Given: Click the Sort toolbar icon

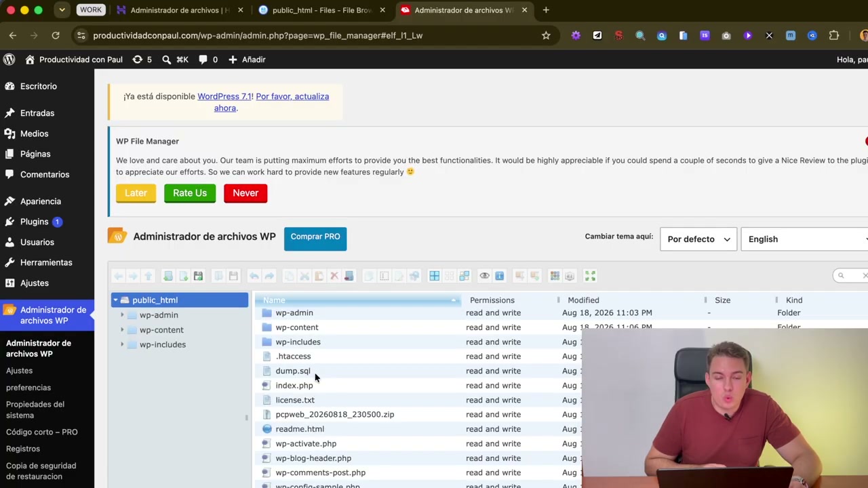Looking at the screenshot, I should (570, 276).
